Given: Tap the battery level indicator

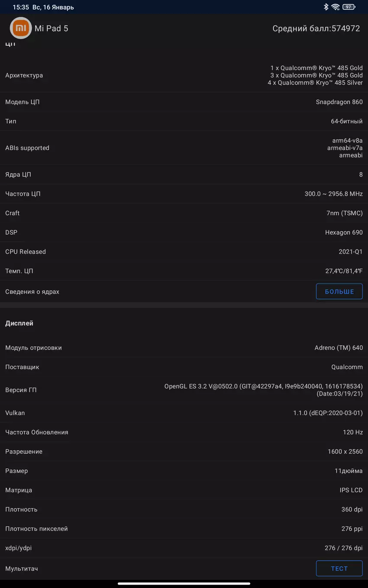Looking at the screenshot, I should click(349, 7).
